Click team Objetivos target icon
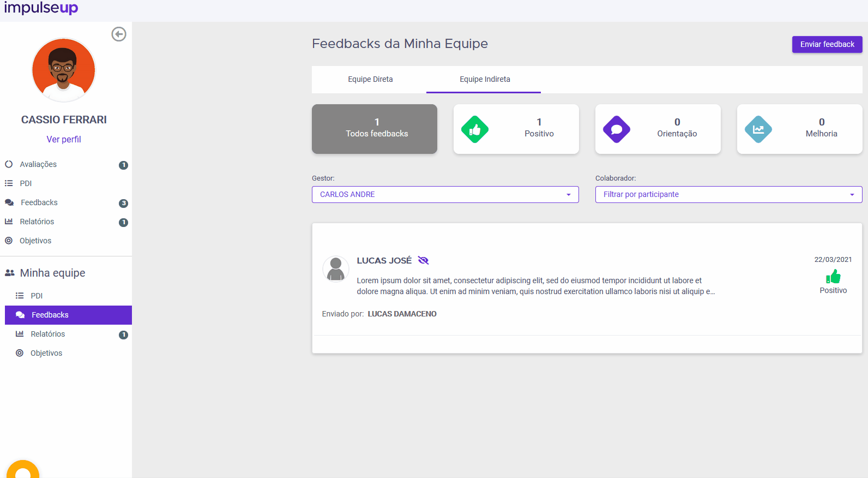This screenshot has width=868, height=478. coord(20,353)
